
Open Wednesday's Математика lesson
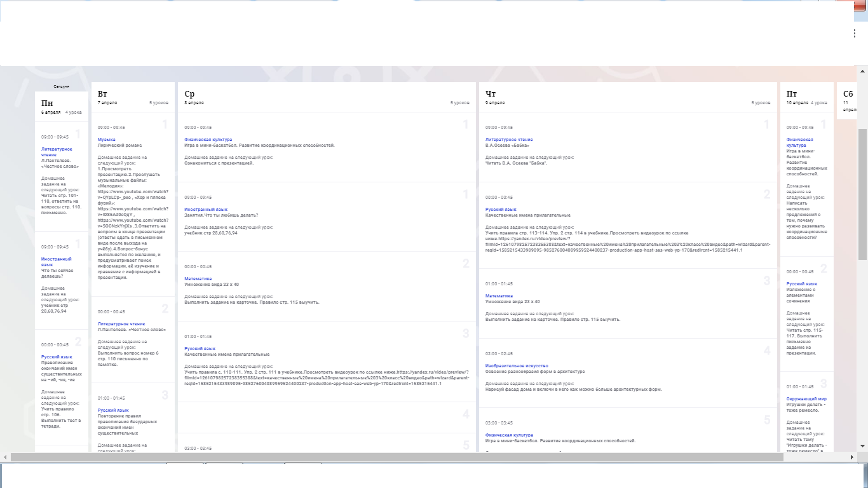(198, 278)
